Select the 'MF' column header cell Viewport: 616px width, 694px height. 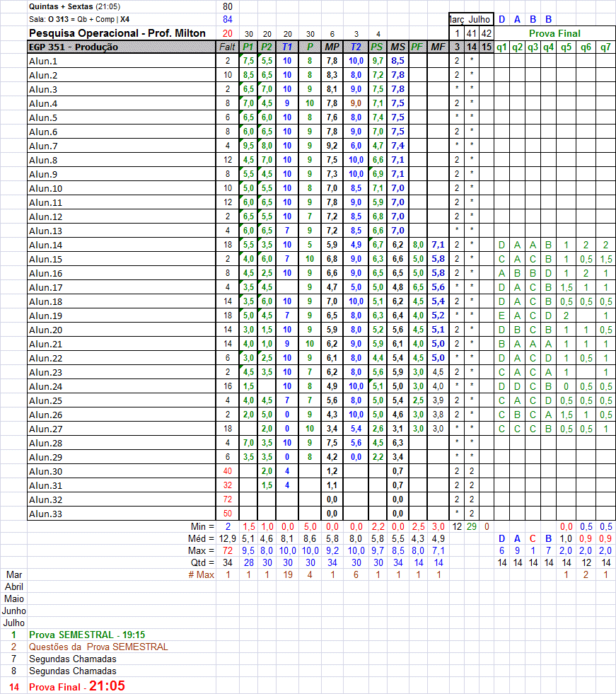pyautogui.click(x=438, y=47)
